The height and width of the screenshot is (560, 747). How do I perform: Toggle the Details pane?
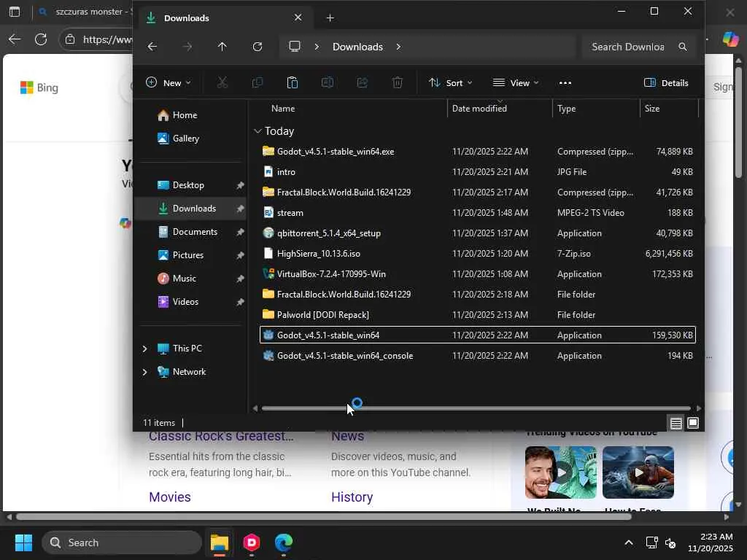[666, 82]
